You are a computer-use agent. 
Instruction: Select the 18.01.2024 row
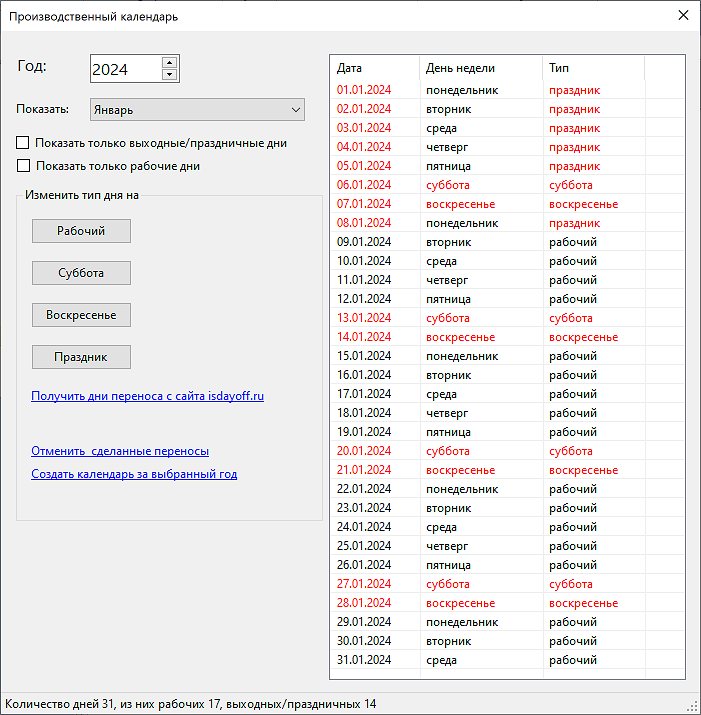(x=507, y=413)
